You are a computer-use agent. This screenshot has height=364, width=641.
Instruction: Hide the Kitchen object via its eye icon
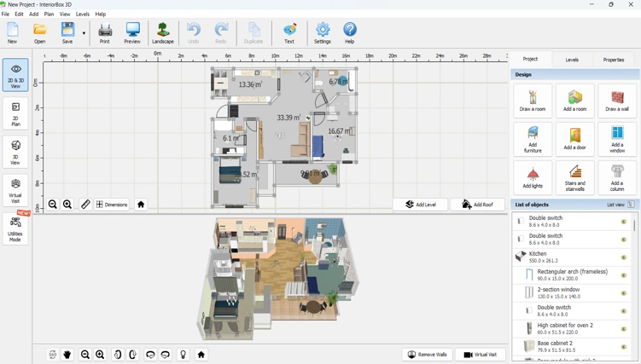pos(624,257)
